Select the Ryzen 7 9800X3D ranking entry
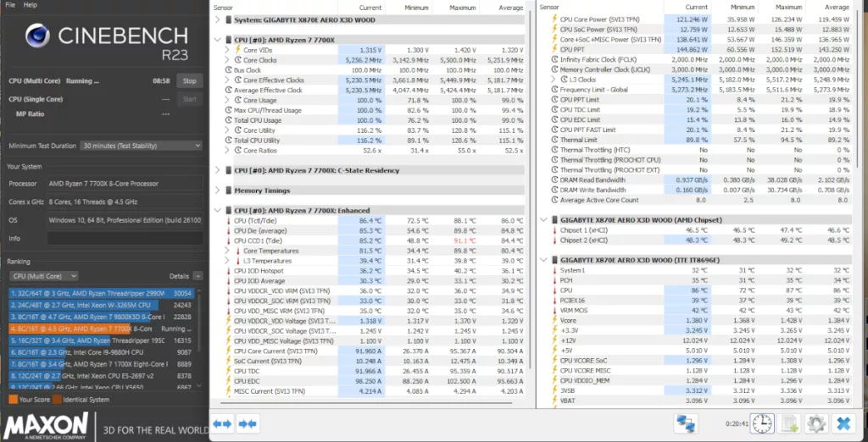 click(101, 317)
